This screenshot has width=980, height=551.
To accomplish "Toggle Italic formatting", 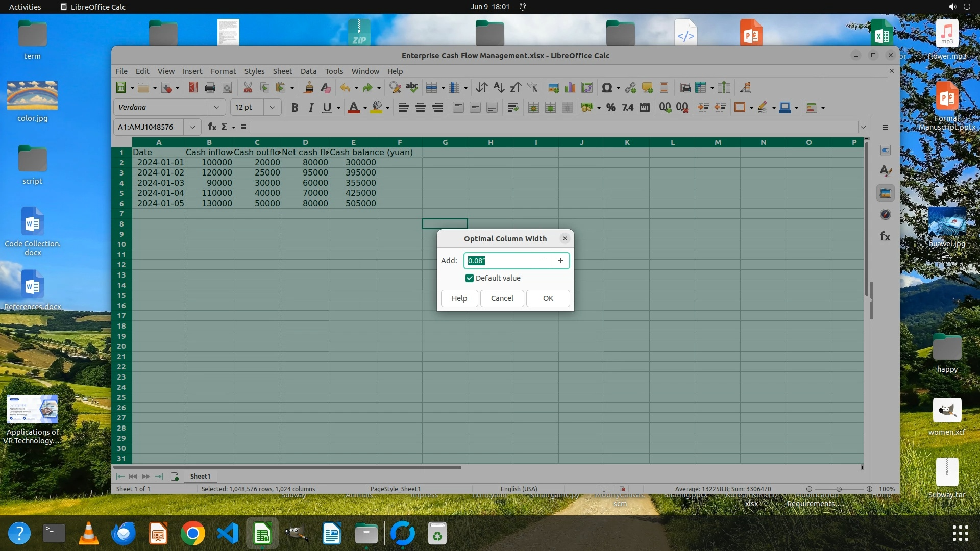I will [x=311, y=108].
